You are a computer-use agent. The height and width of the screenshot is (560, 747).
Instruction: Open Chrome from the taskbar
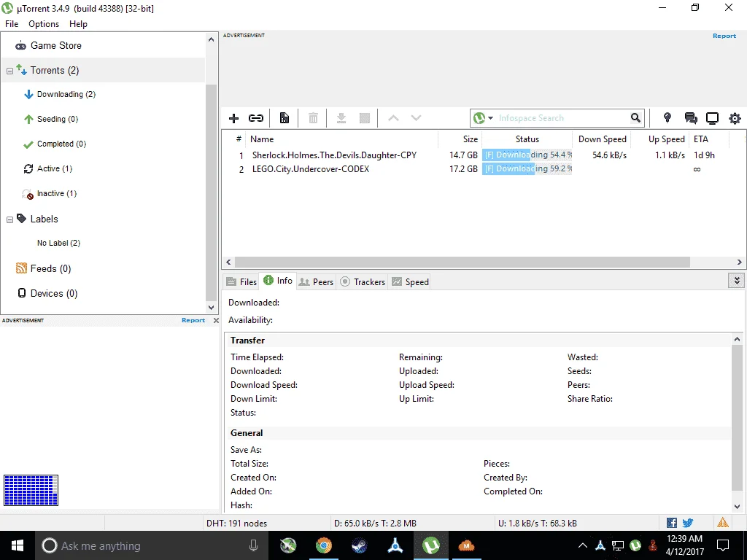click(324, 545)
